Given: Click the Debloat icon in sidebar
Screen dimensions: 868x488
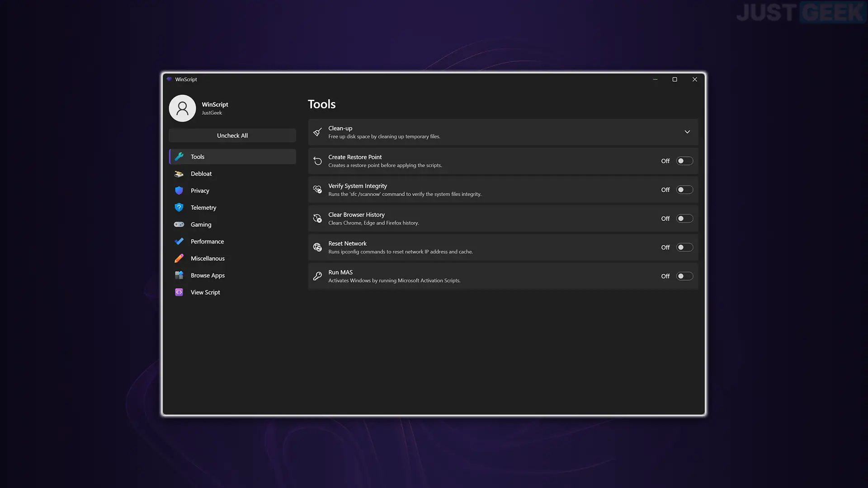Looking at the screenshot, I should pos(179,174).
